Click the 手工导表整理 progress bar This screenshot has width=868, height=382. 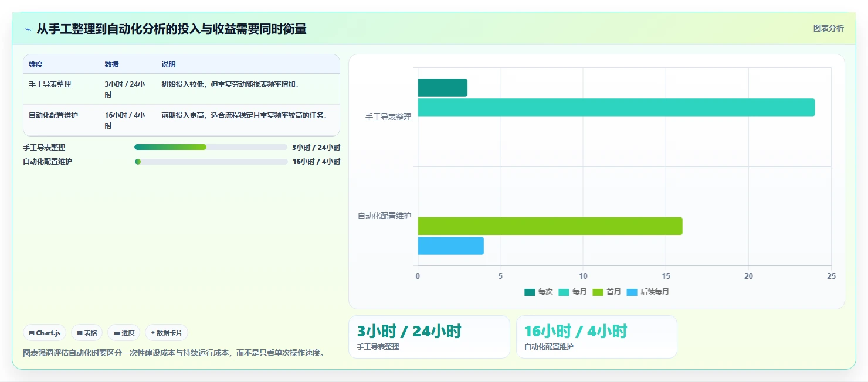[211, 147]
